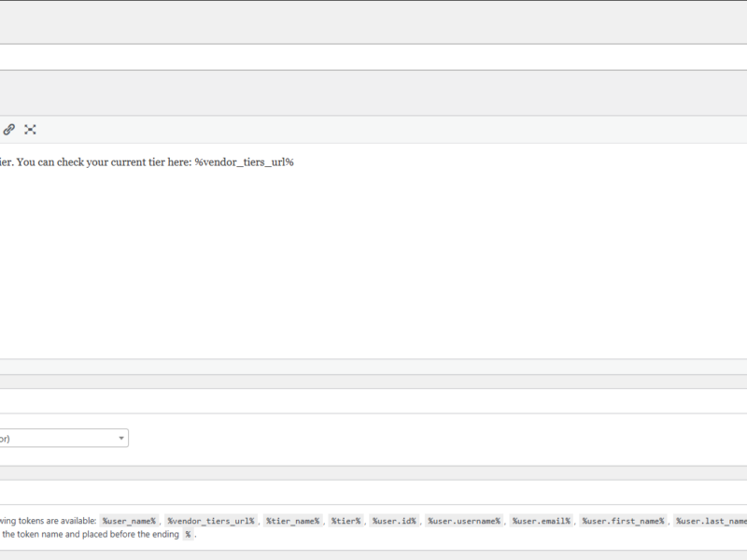This screenshot has height=560, width=747.
Task: Select the %tier% token code
Action: point(345,521)
